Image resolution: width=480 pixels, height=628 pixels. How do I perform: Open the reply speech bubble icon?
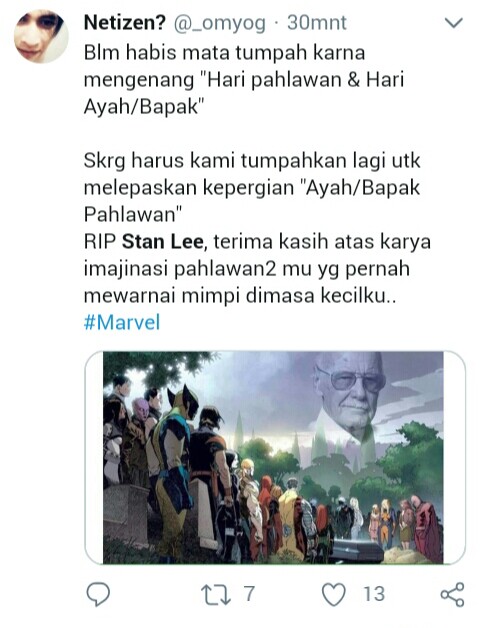pos(98,594)
